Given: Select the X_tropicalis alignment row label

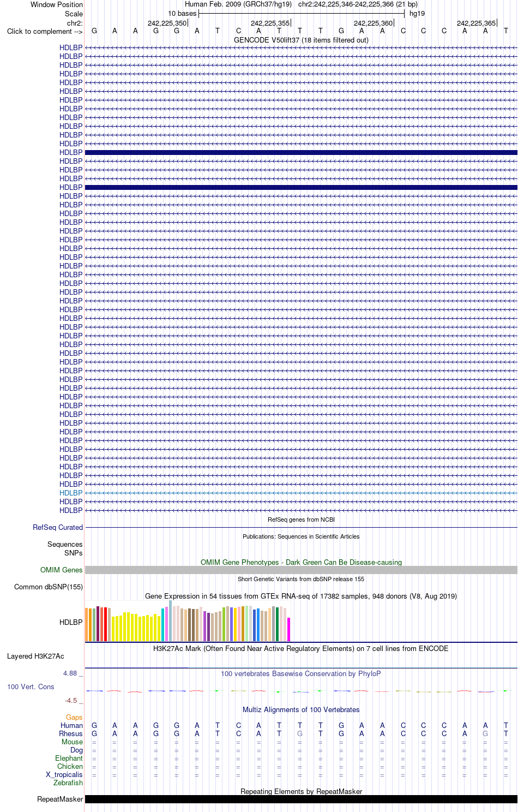Looking at the screenshot, I should point(64,774).
